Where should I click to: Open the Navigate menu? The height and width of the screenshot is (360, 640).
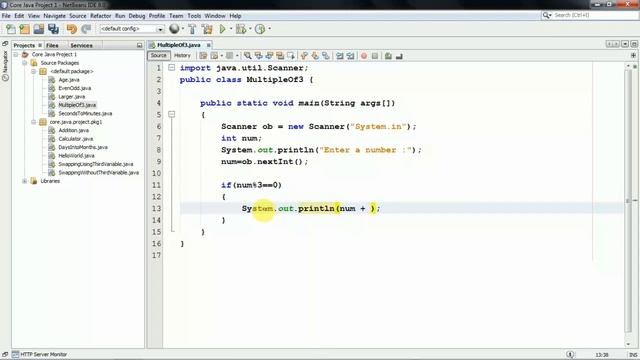[54, 16]
